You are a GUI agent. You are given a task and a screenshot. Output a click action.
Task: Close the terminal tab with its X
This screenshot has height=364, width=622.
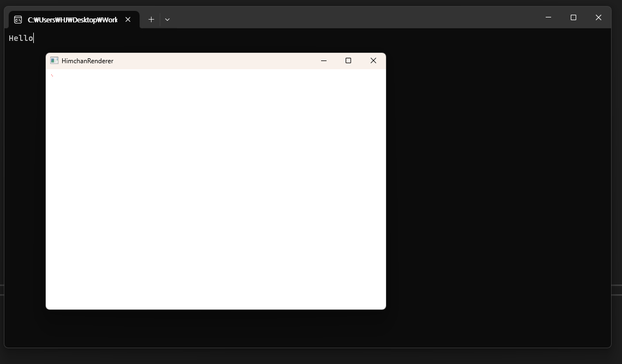128,20
